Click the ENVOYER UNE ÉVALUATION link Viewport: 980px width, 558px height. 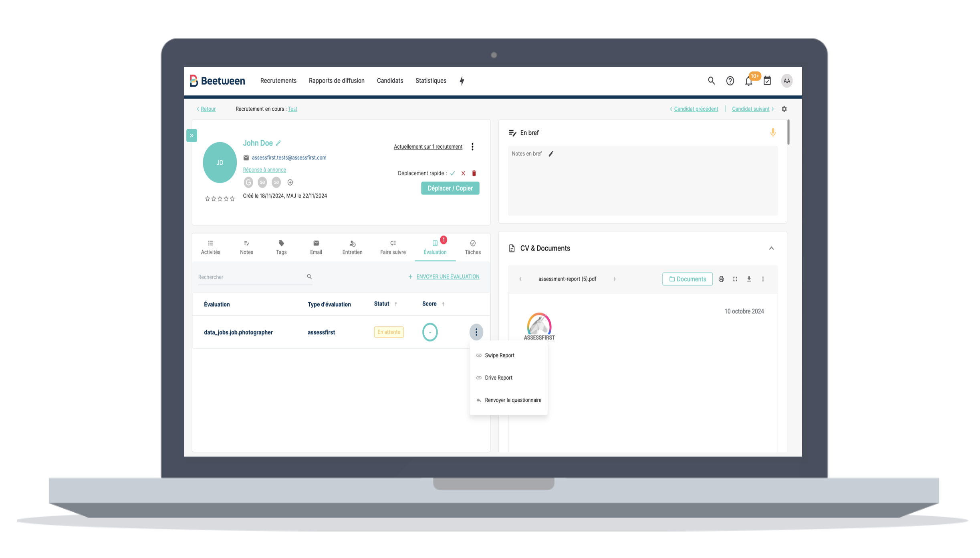(x=448, y=277)
